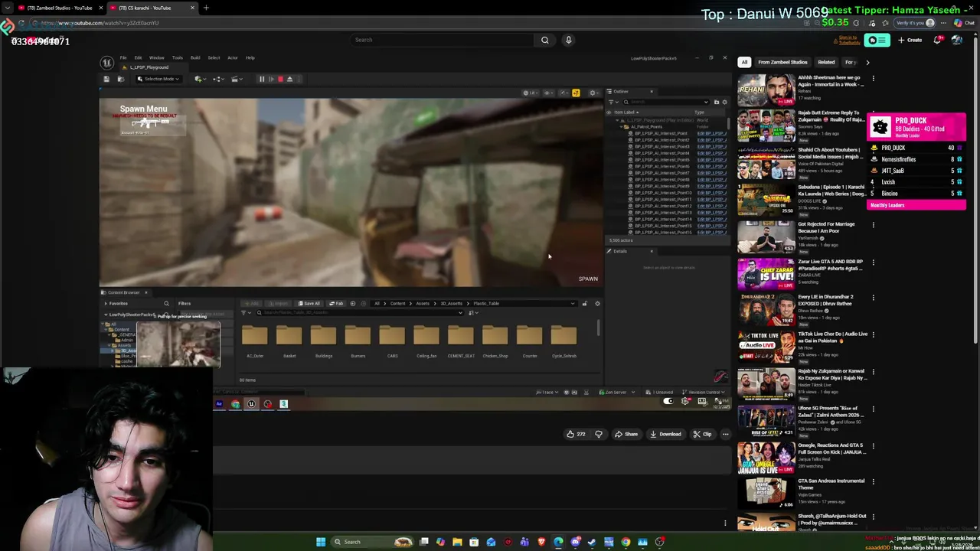Share the YouTube video
The height and width of the screenshot is (551, 980).
coord(626,434)
